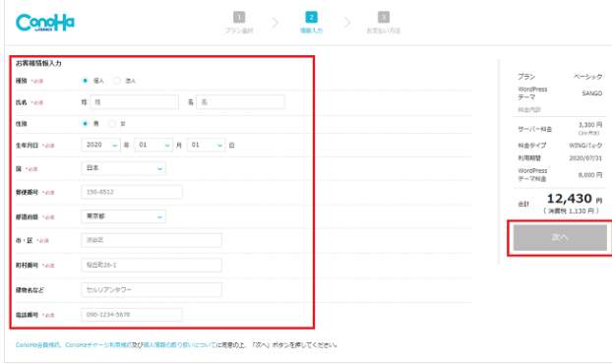
Task: Click the step 2 information entry icon
Action: 311,17
